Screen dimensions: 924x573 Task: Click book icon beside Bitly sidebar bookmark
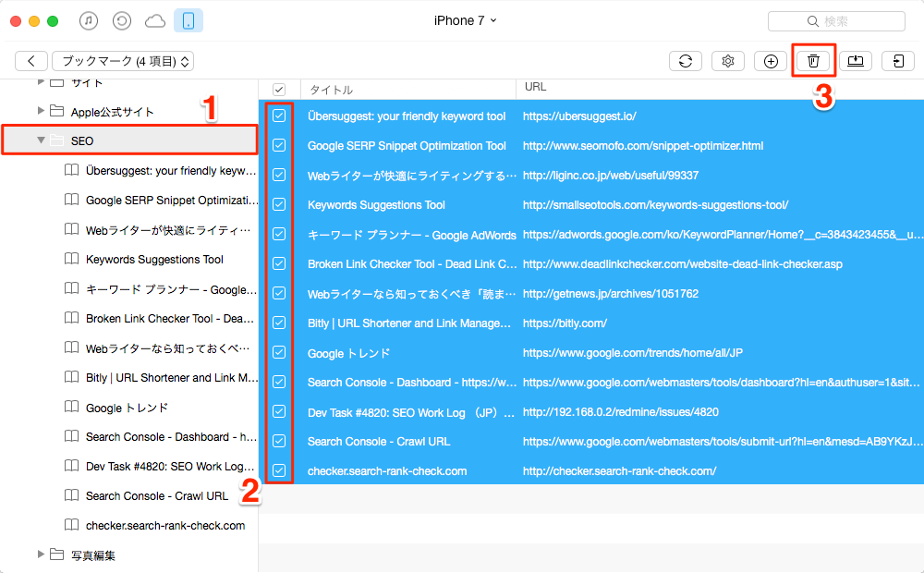[71, 377]
